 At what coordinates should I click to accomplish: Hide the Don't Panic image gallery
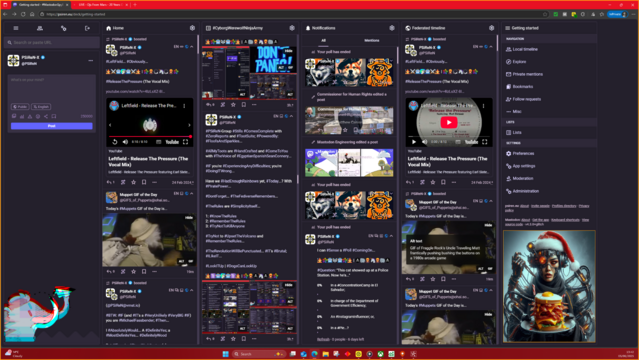pos(289,51)
